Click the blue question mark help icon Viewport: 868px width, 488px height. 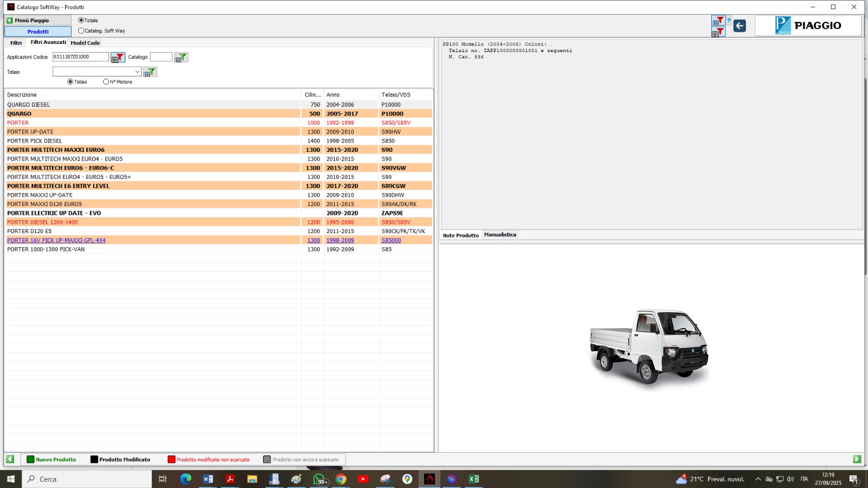pyautogui.click(x=729, y=21)
